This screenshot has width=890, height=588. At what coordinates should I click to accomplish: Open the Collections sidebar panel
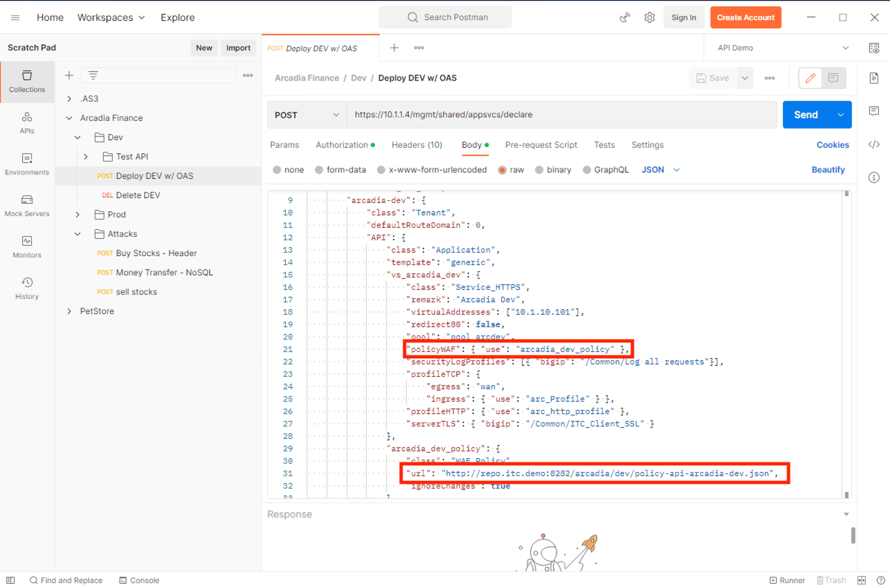pyautogui.click(x=27, y=81)
